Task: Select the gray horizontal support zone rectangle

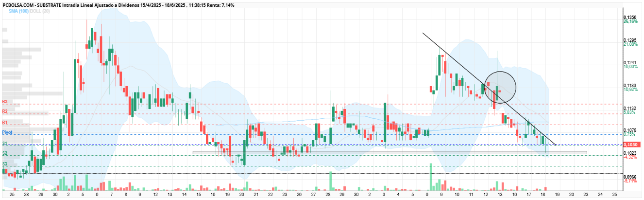Action: tap(390, 153)
